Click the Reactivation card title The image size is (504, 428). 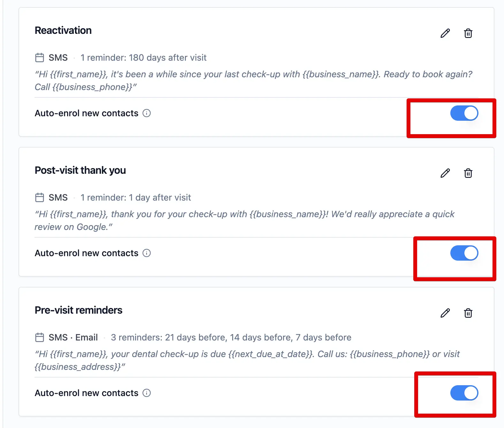(x=63, y=30)
